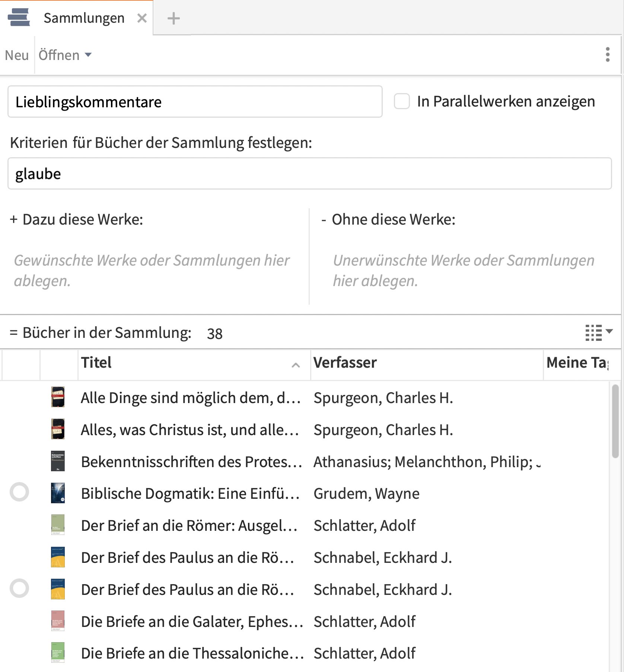Open the Öffnen dropdown
This screenshot has width=624, height=672.
pos(65,55)
